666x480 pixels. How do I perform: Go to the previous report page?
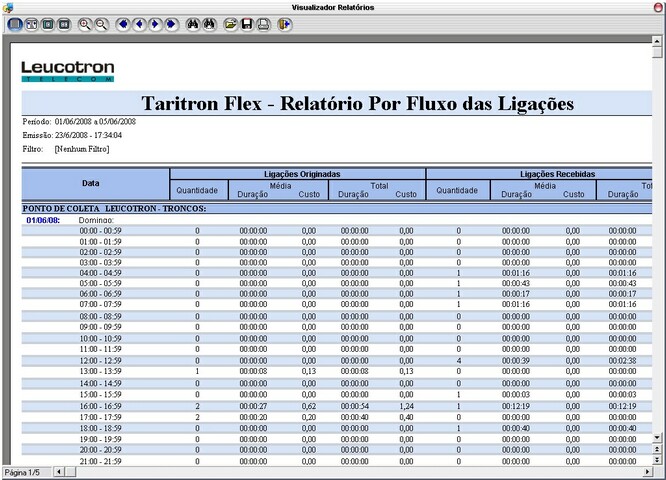tap(139, 24)
